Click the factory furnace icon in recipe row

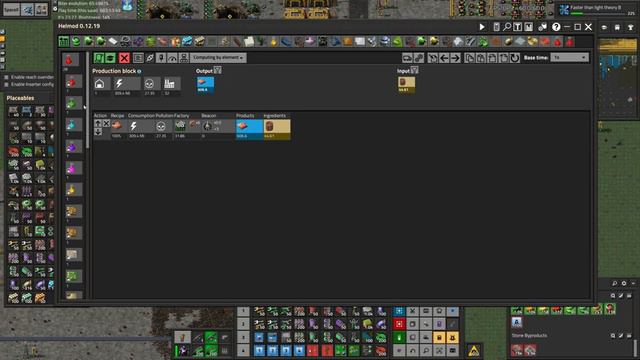coord(180,126)
